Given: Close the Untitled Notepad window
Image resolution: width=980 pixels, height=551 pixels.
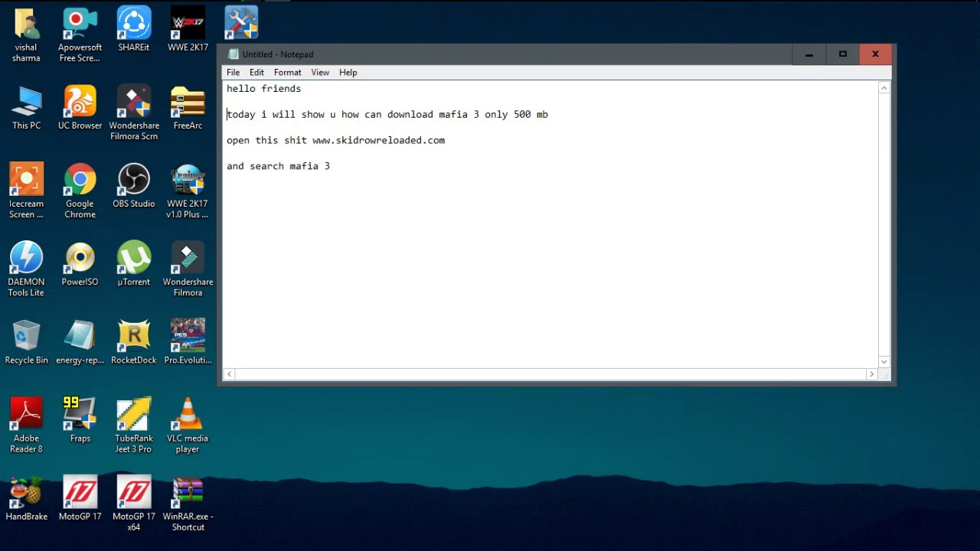Looking at the screenshot, I should (x=875, y=54).
